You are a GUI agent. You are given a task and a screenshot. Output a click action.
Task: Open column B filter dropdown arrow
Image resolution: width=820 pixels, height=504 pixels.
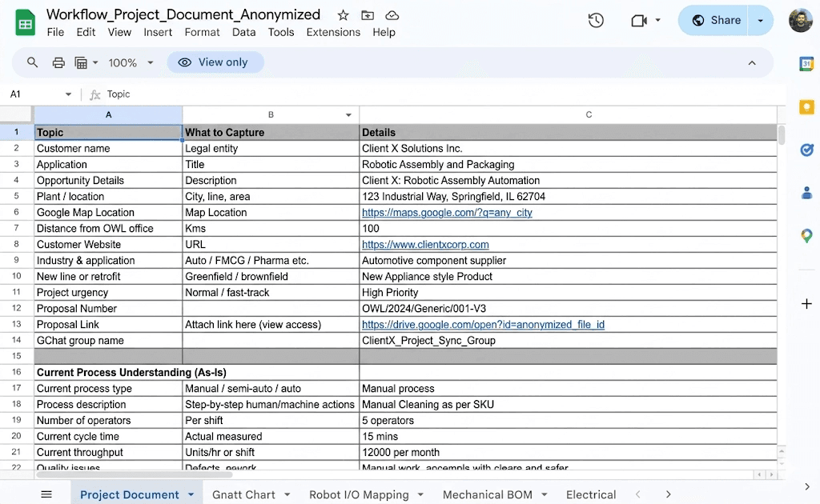pyautogui.click(x=348, y=115)
